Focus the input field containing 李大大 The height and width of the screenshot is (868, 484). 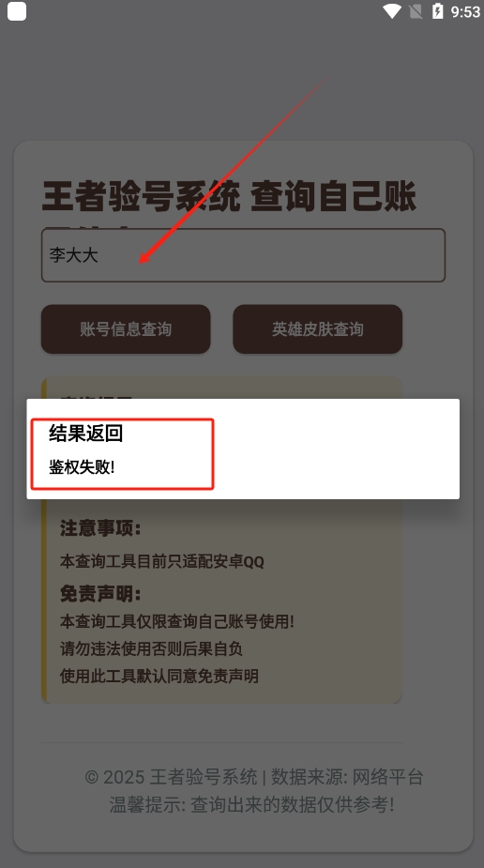click(243, 255)
